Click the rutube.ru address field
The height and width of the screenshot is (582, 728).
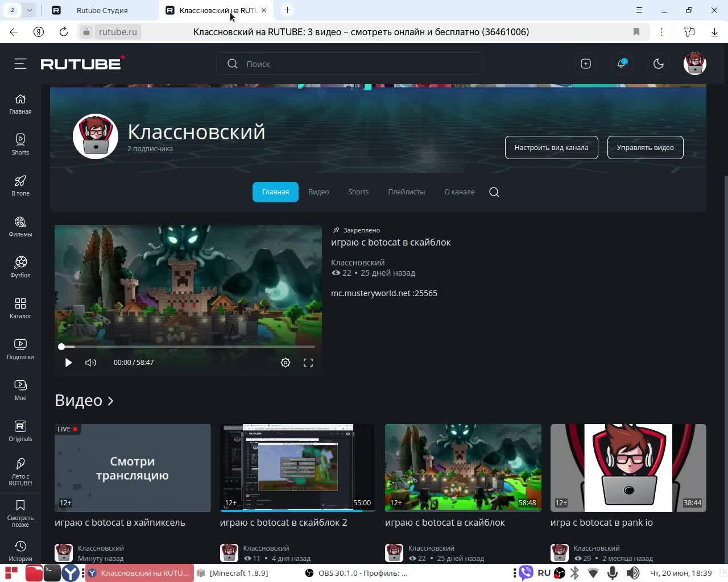118,32
